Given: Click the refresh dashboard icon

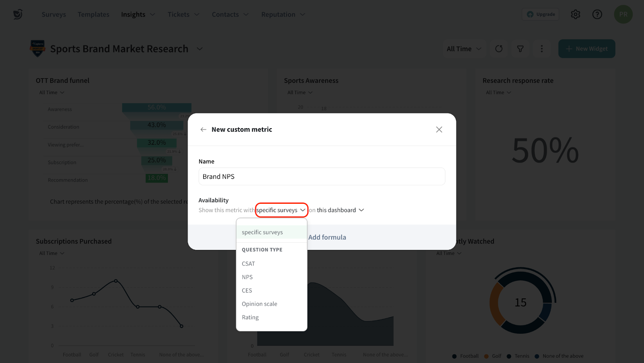Looking at the screenshot, I should 499,49.
